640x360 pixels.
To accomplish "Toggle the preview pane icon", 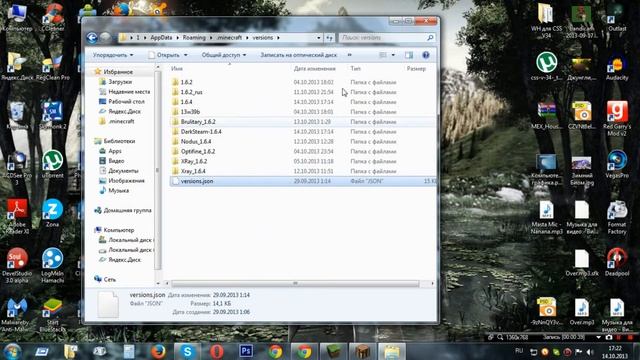I will coord(409,55).
